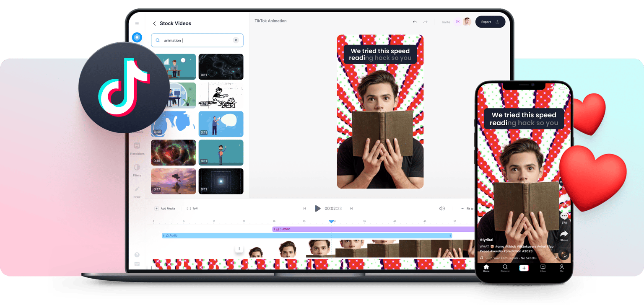Click Fit to timeline option
The width and height of the screenshot is (644, 305).
[470, 208]
